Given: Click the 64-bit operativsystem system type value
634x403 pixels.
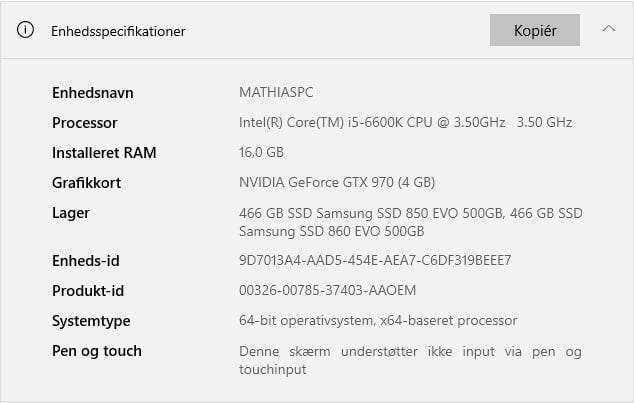Looking at the screenshot, I should pos(378,321).
